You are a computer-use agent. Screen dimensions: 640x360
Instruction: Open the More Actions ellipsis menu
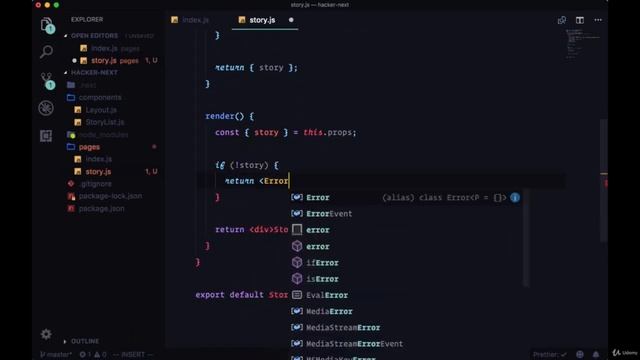point(598,20)
